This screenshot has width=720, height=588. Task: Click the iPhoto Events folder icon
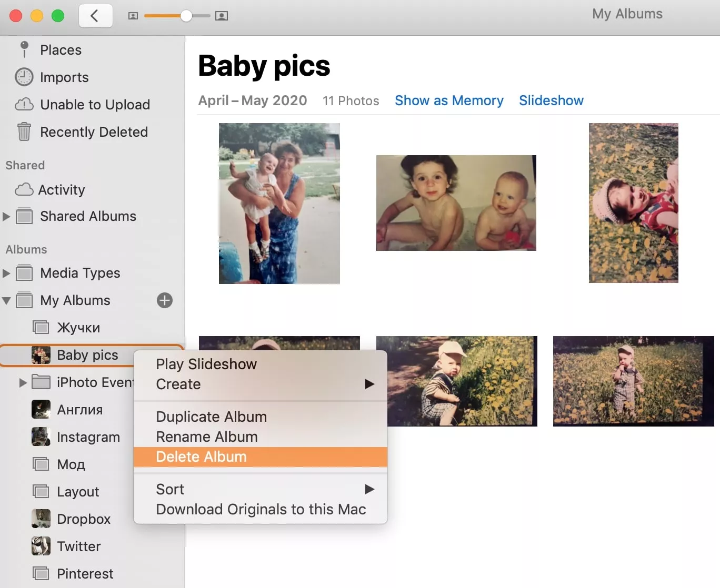point(41,382)
